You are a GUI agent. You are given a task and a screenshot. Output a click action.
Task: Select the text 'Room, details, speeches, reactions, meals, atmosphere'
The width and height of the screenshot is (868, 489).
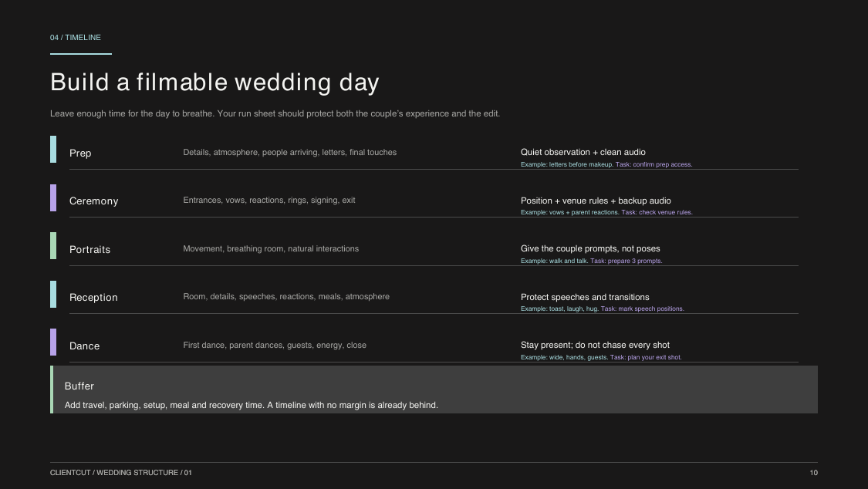[286, 296]
